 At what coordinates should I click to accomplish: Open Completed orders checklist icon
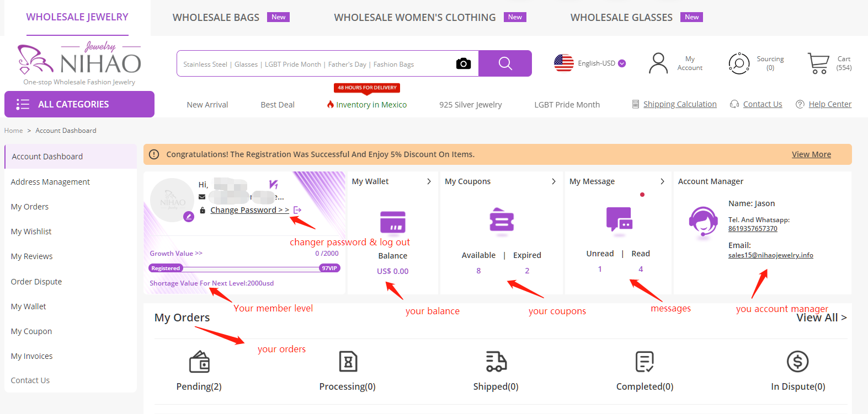[645, 362]
